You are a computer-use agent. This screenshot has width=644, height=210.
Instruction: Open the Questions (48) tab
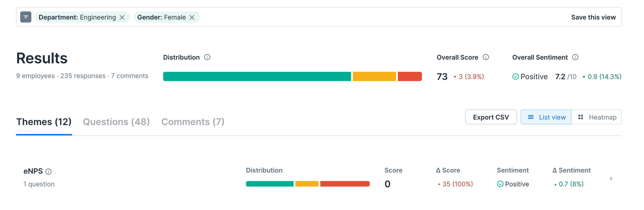pos(116,122)
